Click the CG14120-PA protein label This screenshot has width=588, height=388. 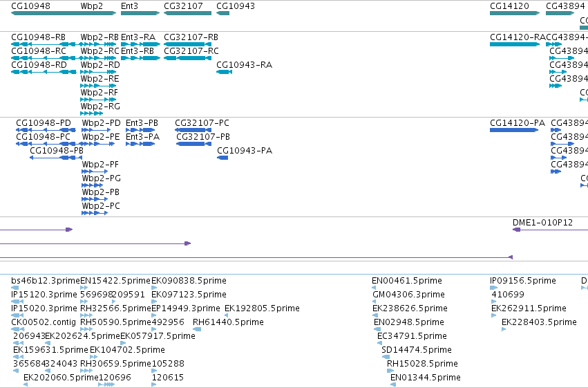coord(517,123)
